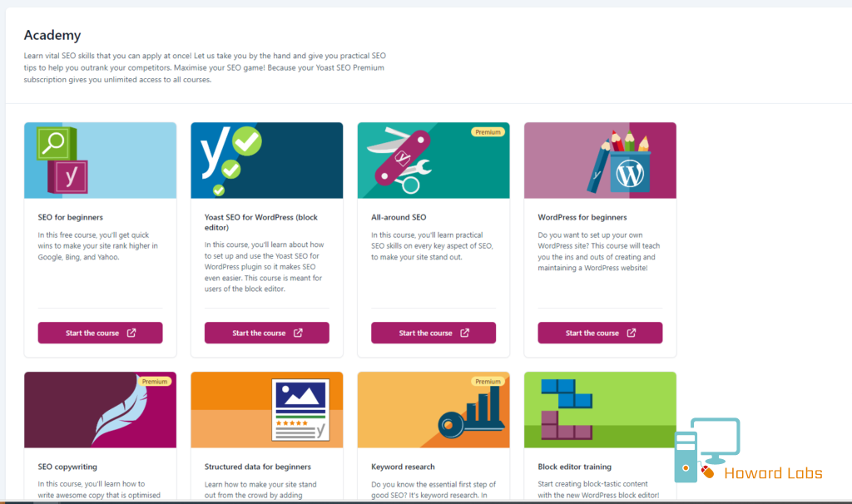
Task: Click the Academy page heading
Action: click(x=52, y=35)
